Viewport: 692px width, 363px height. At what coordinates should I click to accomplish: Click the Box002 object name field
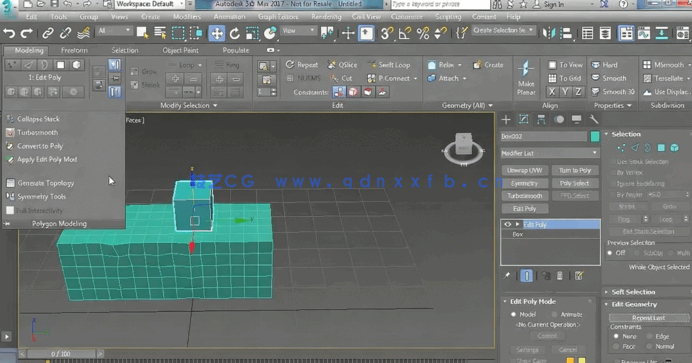click(544, 136)
